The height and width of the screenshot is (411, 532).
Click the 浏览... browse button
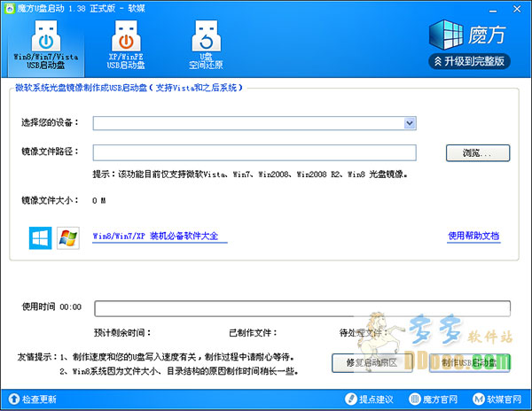pyautogui.click(x=478, y=153)
